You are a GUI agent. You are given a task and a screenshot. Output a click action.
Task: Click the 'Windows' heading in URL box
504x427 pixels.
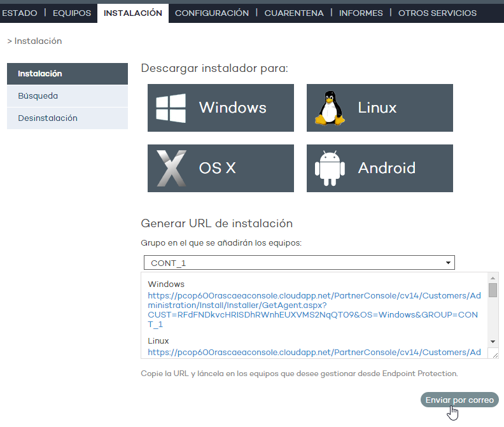(166, 284)
